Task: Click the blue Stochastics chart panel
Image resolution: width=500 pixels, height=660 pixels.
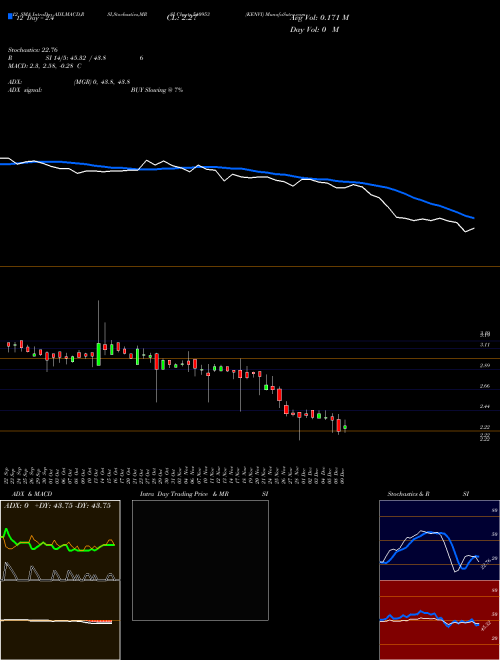Action: [439, 540]
